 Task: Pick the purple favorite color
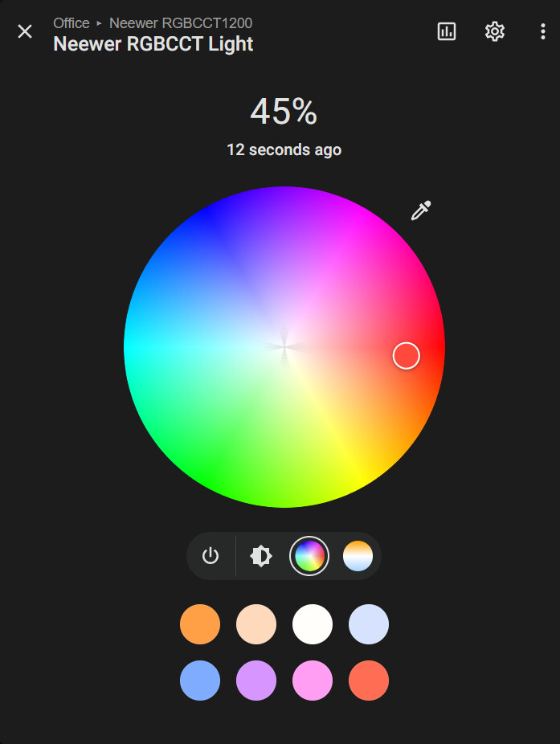tap(256, 681)
